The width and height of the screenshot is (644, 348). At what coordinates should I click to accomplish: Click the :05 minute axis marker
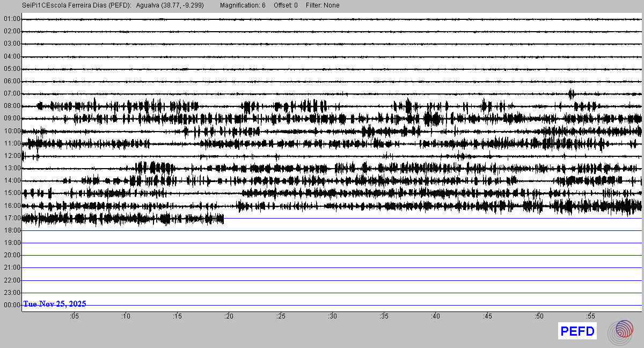pos(74,317)
